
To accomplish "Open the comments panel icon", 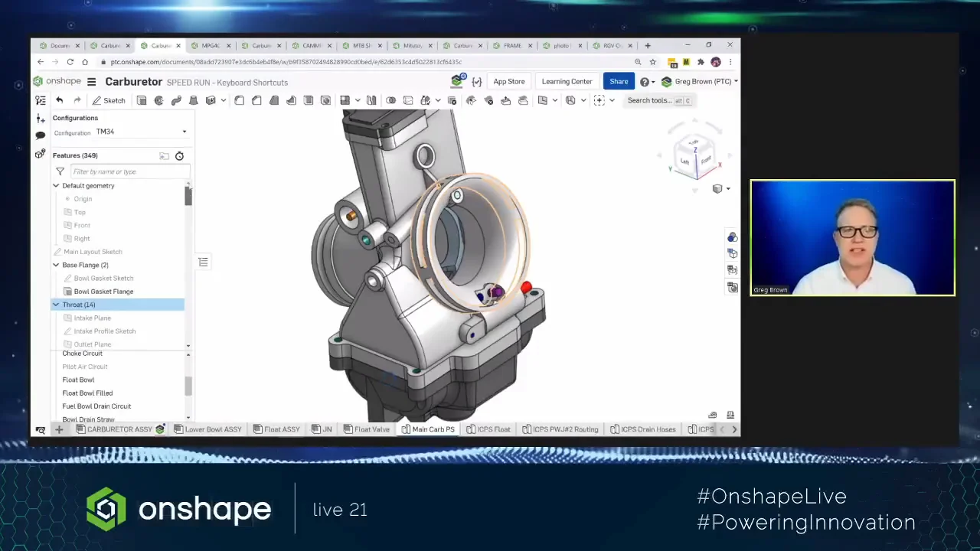I will pyautogui.click(x=41, y=135).
